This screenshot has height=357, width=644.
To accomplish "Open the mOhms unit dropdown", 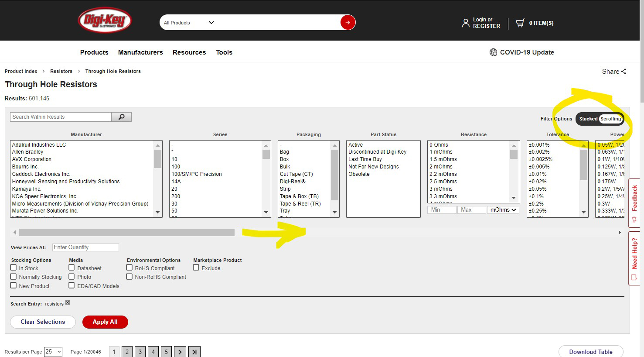I will pyautogui.click(x=503, y=209).
